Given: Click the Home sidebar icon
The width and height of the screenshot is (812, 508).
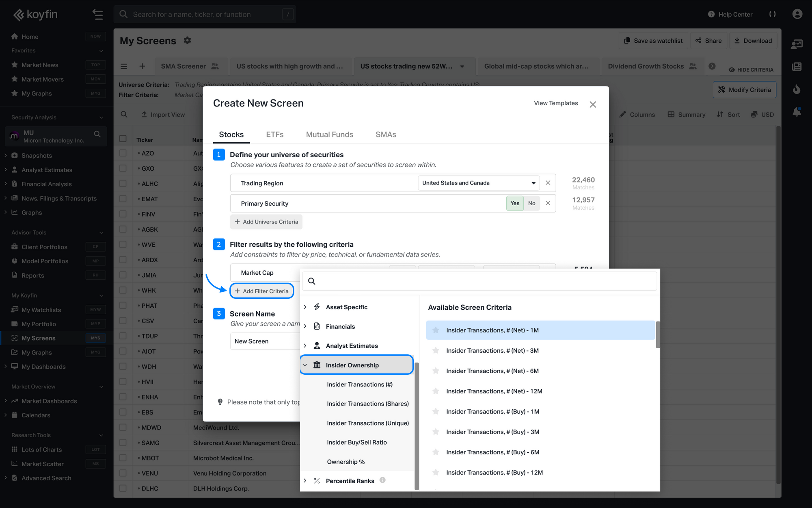Looking at the screenshot, I should [15, 37].
